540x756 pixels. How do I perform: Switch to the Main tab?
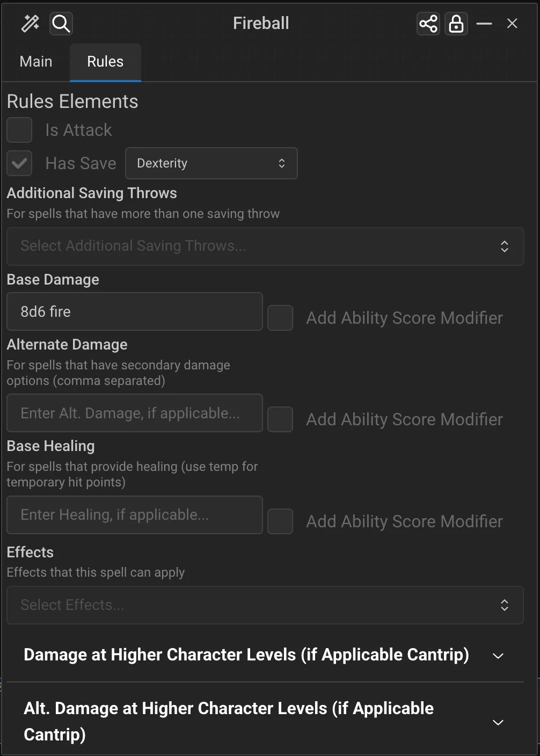click(x=35, y=62)
